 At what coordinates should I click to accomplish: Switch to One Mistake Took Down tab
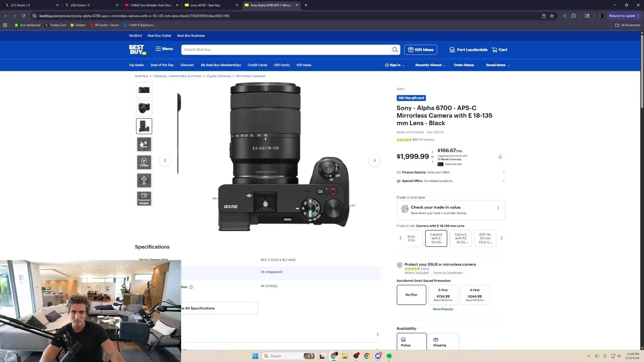coord(151,5)
